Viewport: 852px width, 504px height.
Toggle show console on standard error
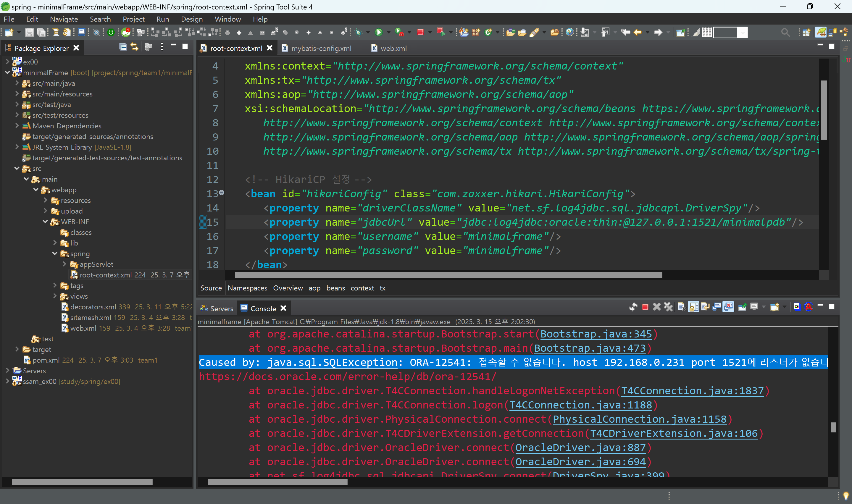(728, 307)
